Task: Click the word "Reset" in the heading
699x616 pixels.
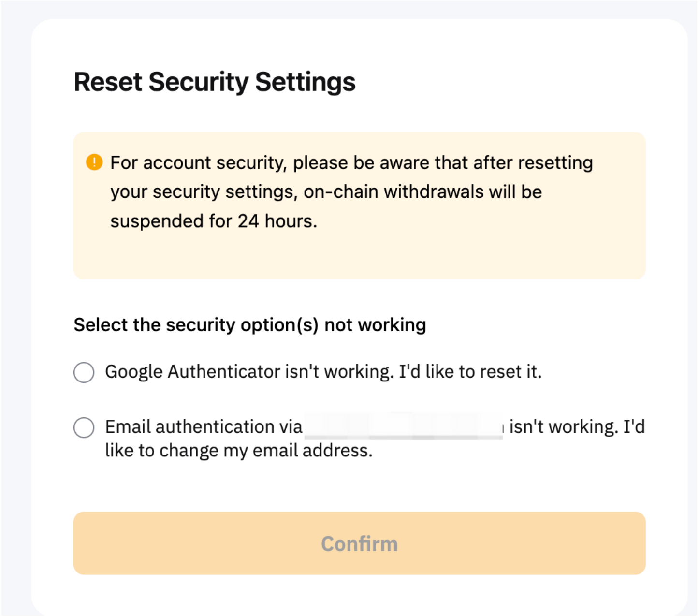Action: click(108, 82)
